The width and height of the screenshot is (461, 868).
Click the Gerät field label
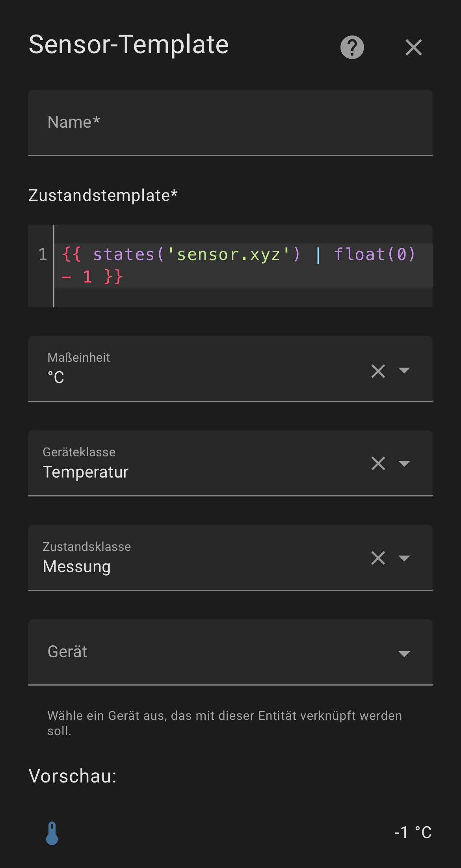coord(67,652)
